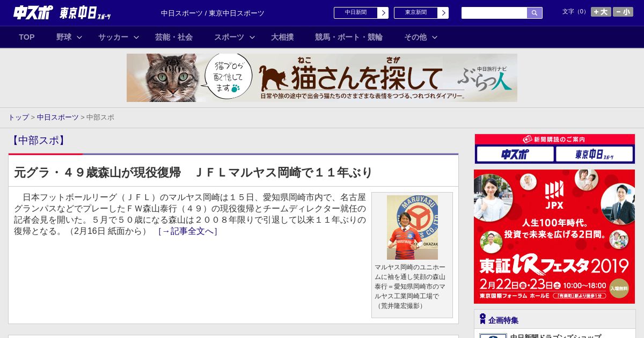Open サッカー menu

(x=113, y=37)
